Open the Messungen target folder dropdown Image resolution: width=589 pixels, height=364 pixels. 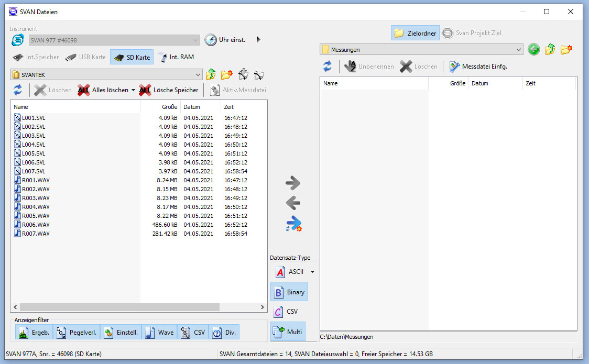421,50
